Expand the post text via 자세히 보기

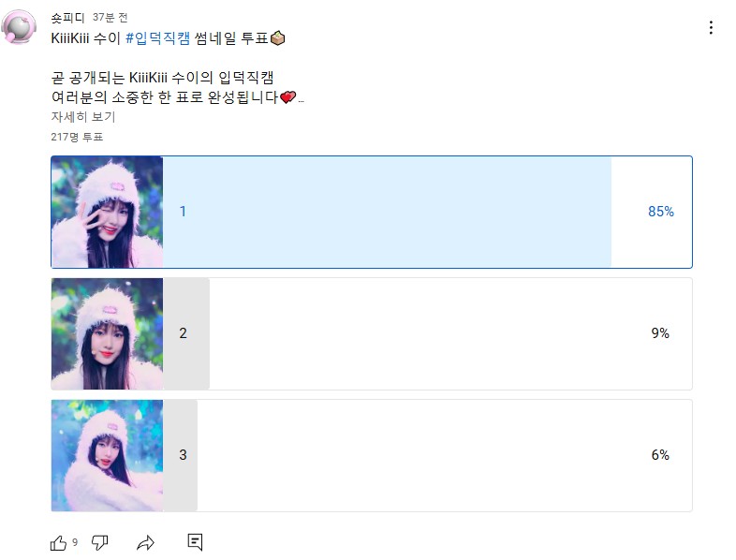pos(83,116)
